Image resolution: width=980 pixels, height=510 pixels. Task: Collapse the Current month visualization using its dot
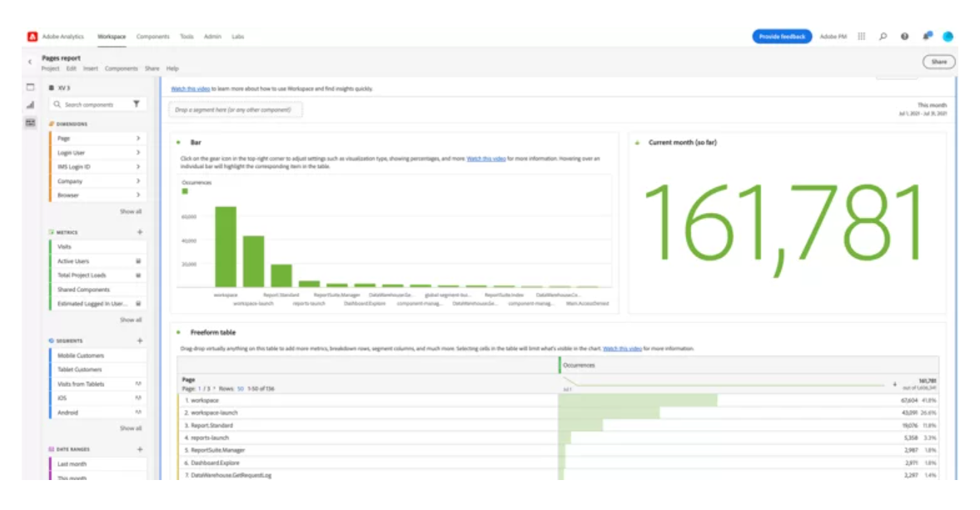(x=637, y=143)
